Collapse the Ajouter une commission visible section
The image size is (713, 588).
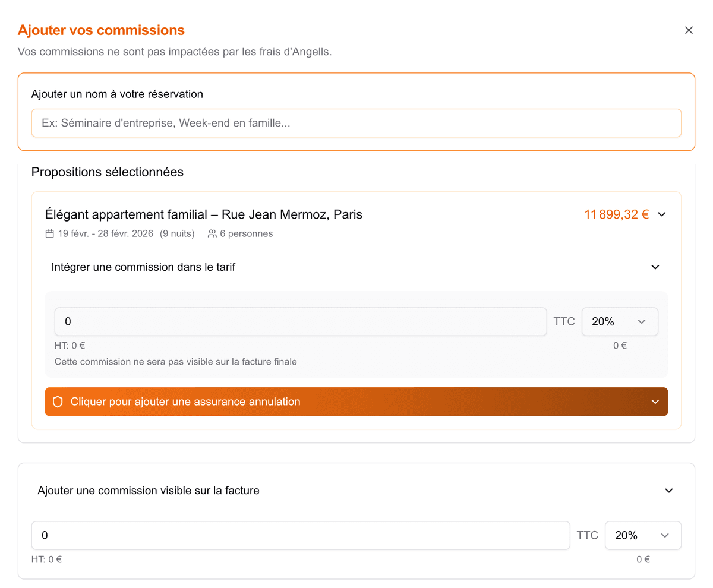pyautogui.click(x=668, y=491)
